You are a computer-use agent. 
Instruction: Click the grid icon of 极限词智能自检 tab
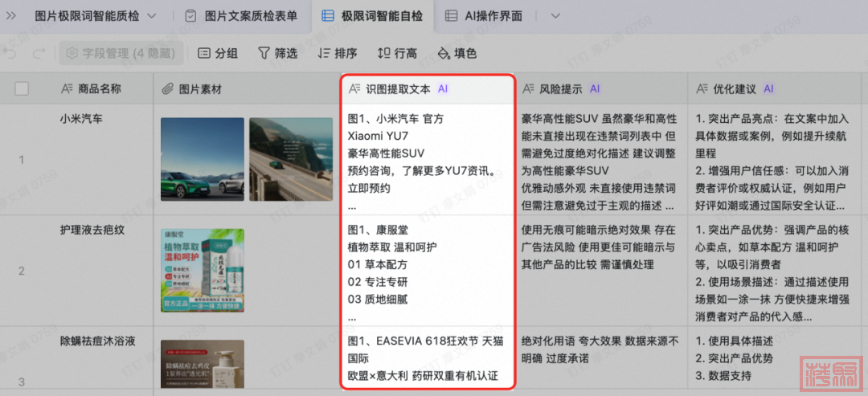coord(328,16)
